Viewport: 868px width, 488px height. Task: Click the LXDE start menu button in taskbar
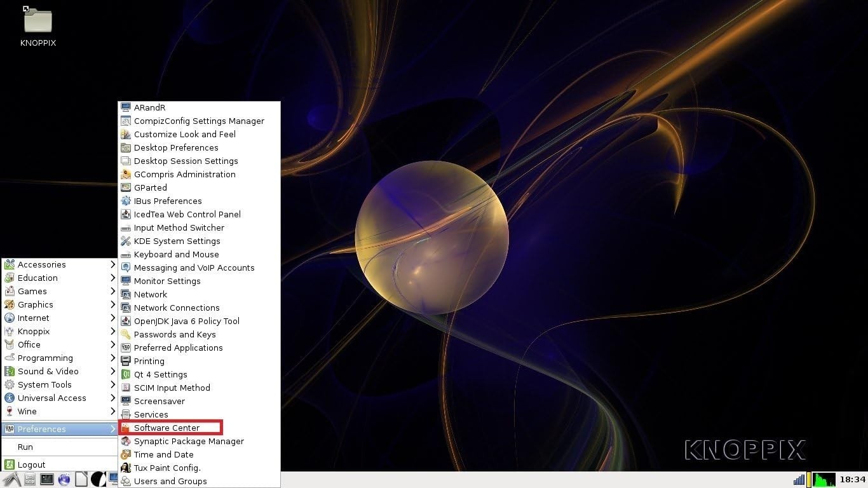pos(11,480)
